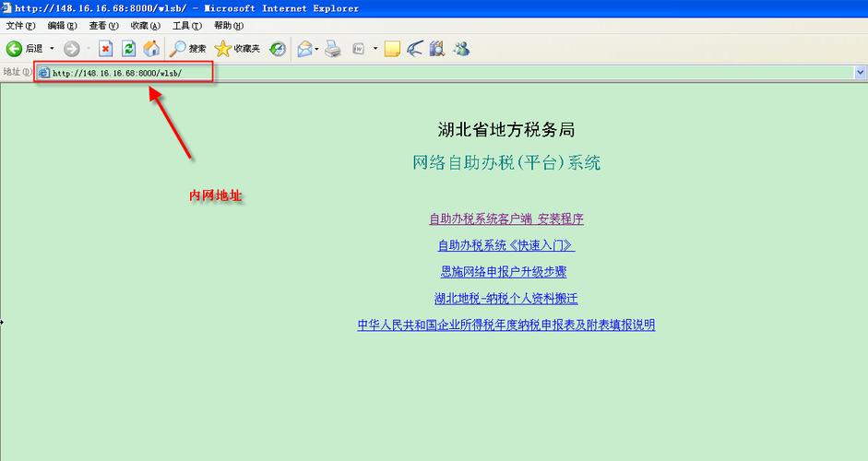Screen dimensions: 868x461
Task: Click the Forward arrow button
Action: point(71,49)
